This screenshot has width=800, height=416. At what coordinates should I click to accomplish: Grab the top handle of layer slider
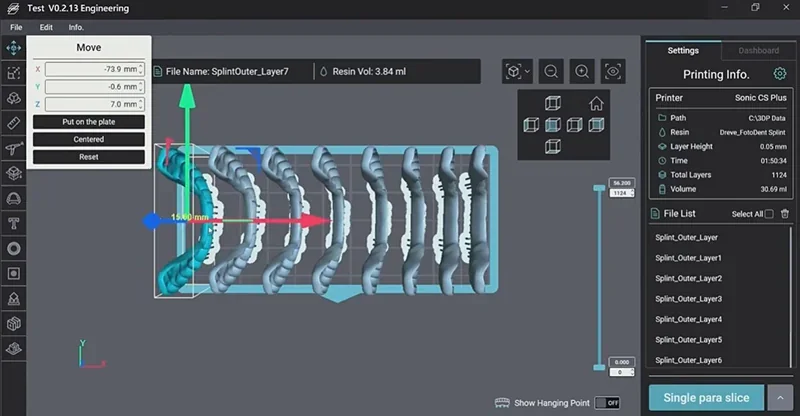(x=599, y=189)
